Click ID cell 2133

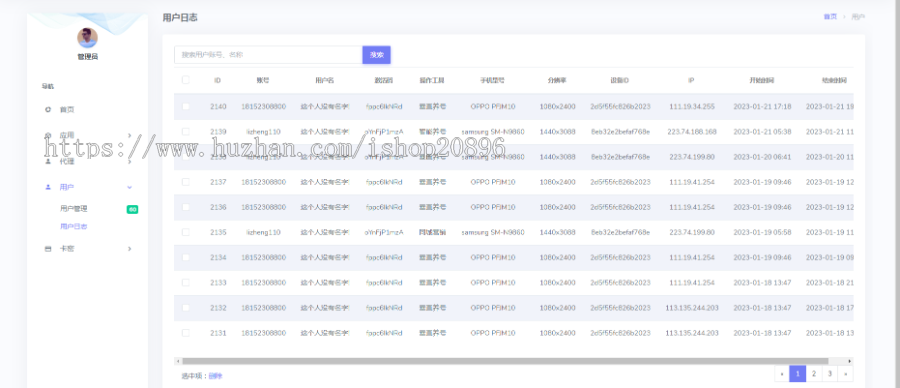218,282
